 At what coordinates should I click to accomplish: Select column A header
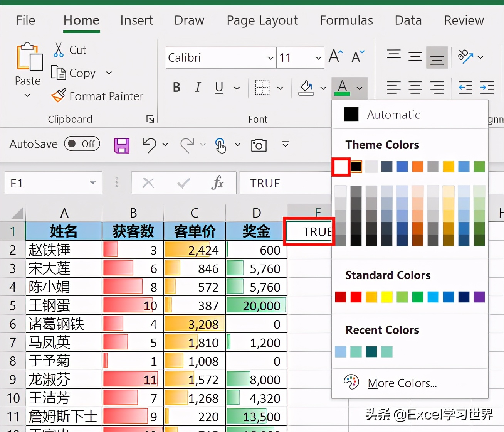(64, 213)
